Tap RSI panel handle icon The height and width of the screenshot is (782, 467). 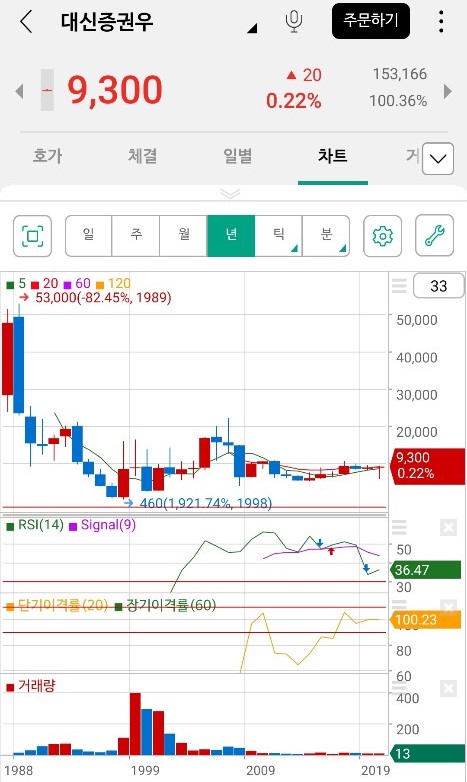[x=399, y=527]
